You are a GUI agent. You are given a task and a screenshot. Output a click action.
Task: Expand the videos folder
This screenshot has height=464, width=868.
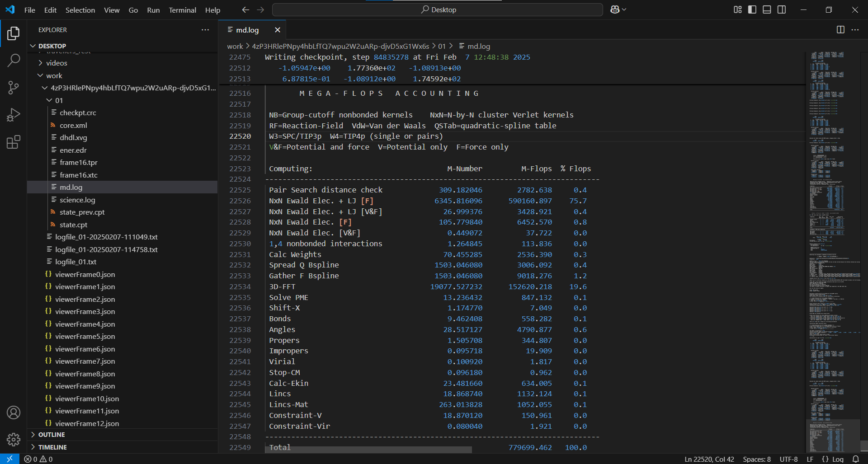click(57, 63)
